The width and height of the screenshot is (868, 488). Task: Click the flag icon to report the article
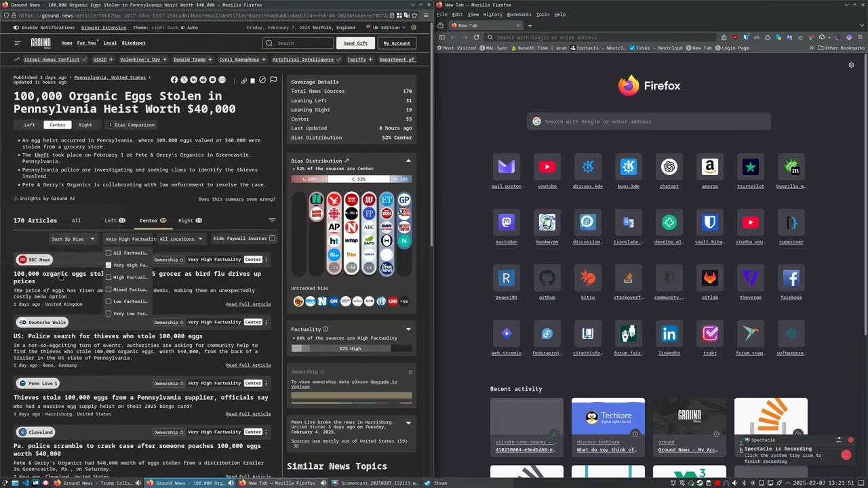click(x=273, y=80)
